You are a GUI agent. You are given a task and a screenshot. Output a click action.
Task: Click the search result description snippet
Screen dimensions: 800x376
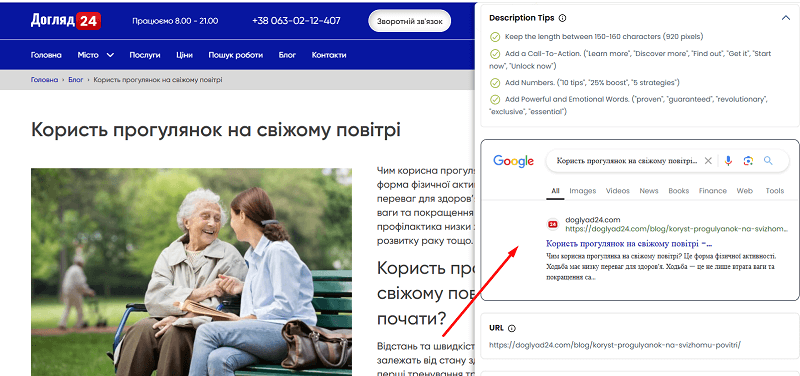(x=661, y=267)
